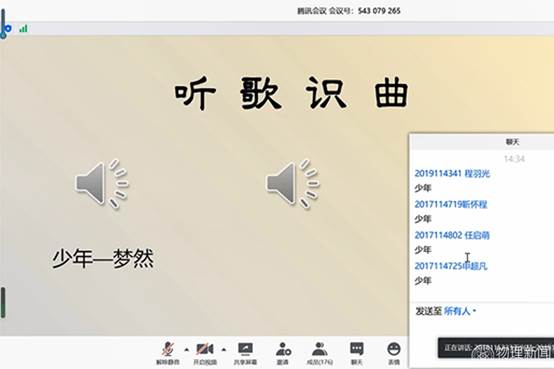Open the invite participants icon
The height and width of the screenshot is (369, 554).
(x=283, y=353)
